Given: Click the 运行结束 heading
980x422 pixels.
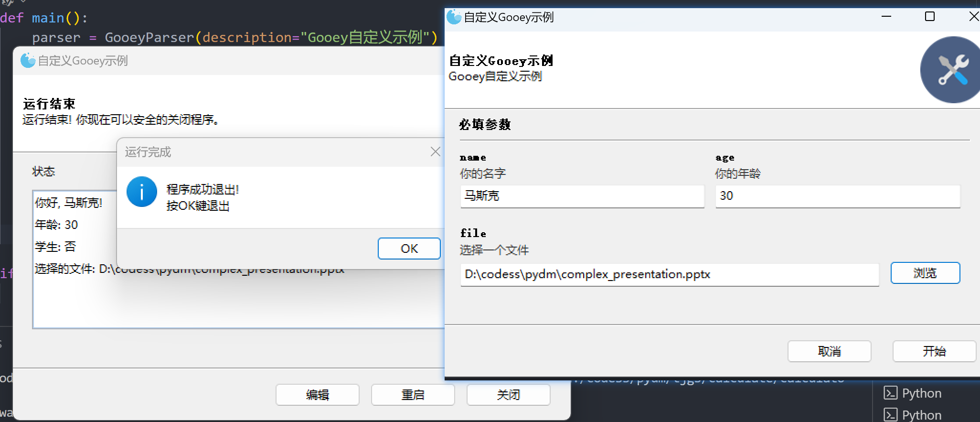Looking at the screenshot, I should click(49, 104).
